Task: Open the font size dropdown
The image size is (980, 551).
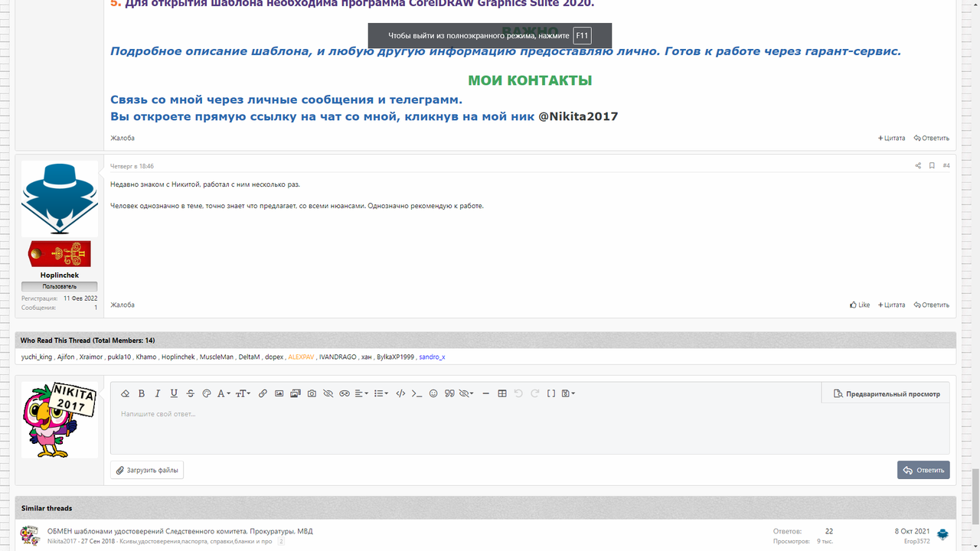Action: [x=243, y=393]
